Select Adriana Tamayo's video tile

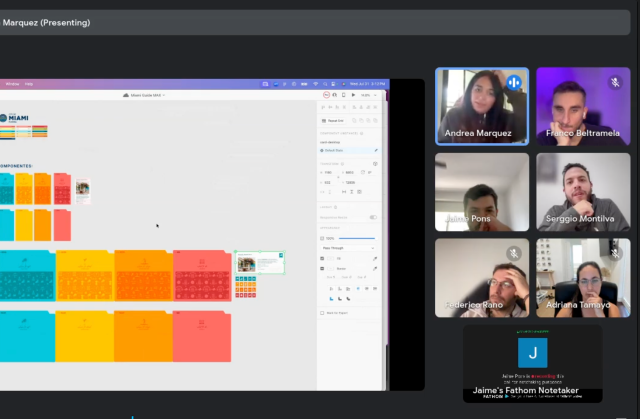point(583,278)
